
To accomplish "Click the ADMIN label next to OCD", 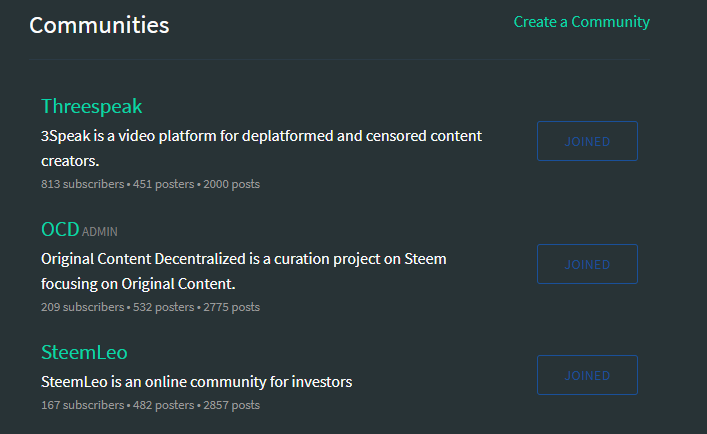I will coord(100,232).
